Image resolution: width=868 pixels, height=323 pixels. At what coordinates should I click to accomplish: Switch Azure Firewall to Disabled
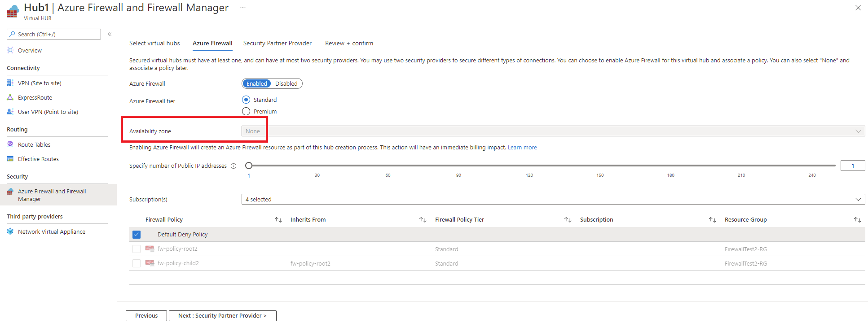tap(286, 83)
